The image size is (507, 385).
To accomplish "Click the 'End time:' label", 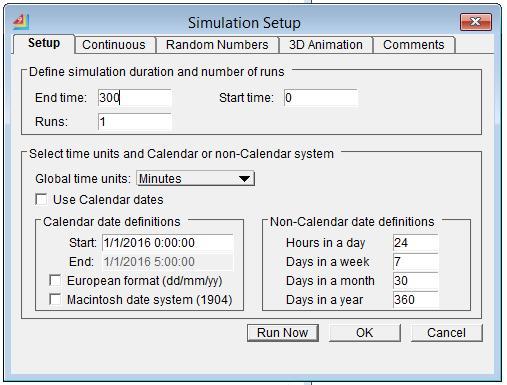I will (61, 98).
